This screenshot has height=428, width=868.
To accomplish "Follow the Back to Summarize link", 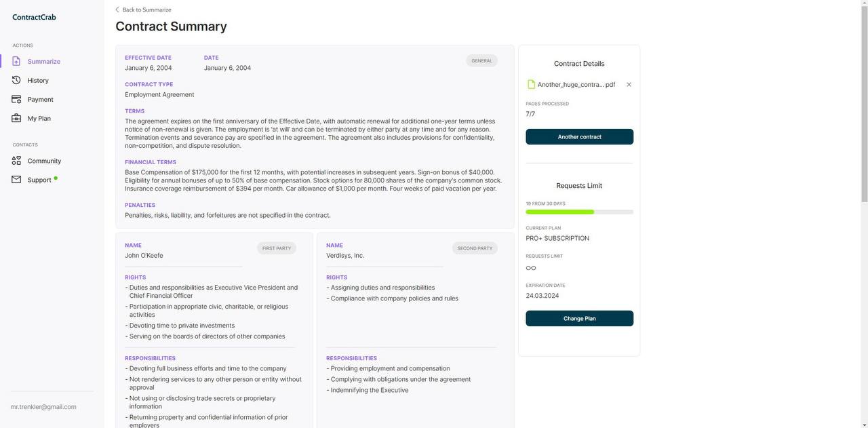I will pos(146,9).
